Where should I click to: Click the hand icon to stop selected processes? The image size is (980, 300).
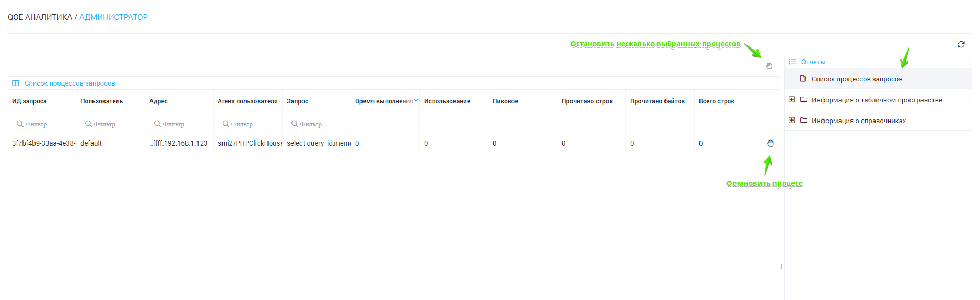769,66
